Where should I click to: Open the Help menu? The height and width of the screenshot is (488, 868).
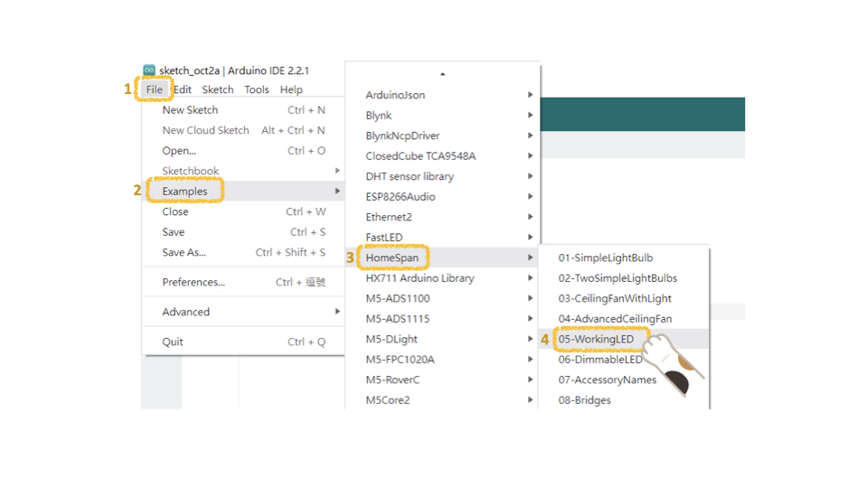click(291, 89)
